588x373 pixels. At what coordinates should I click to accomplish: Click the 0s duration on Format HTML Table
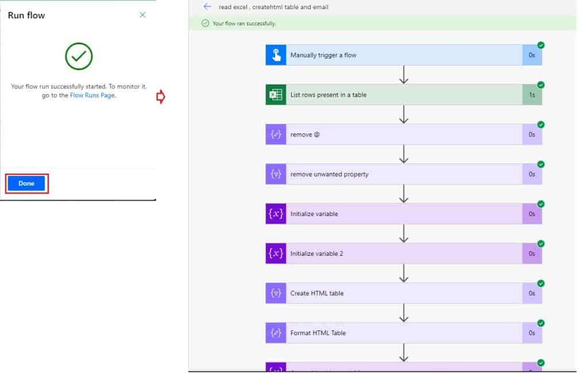[x=532, y=333]
